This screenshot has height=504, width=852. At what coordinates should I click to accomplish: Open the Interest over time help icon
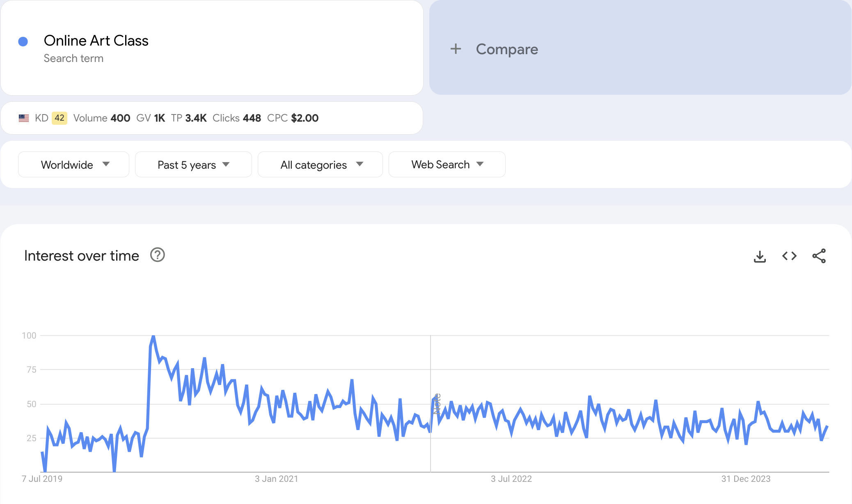pyautogui.click(x=157, y=255)
